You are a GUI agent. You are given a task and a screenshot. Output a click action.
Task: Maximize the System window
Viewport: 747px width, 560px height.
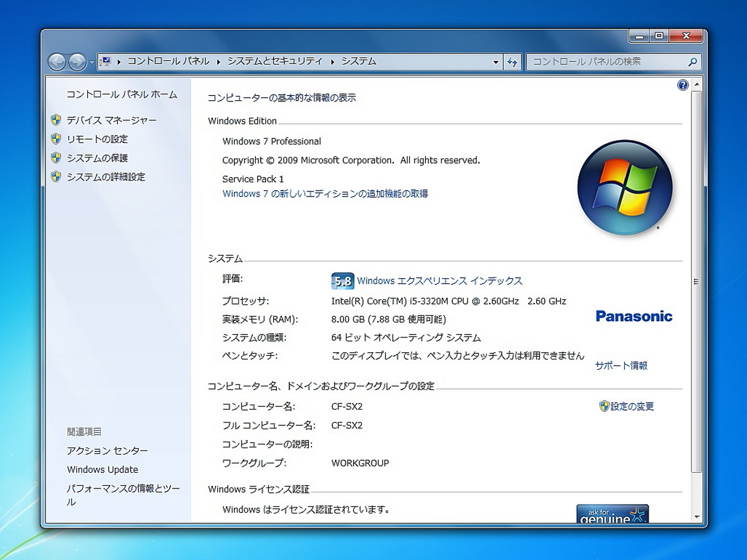tap(659, 36)
